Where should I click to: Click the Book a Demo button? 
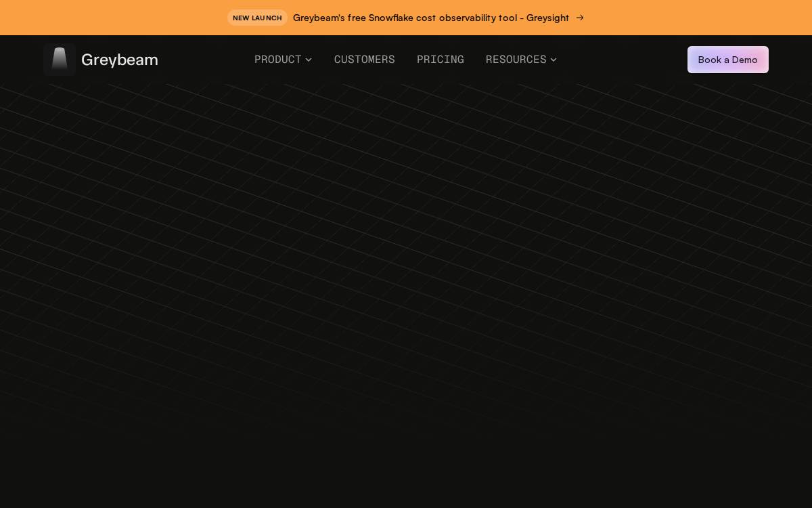click(728, 60)
